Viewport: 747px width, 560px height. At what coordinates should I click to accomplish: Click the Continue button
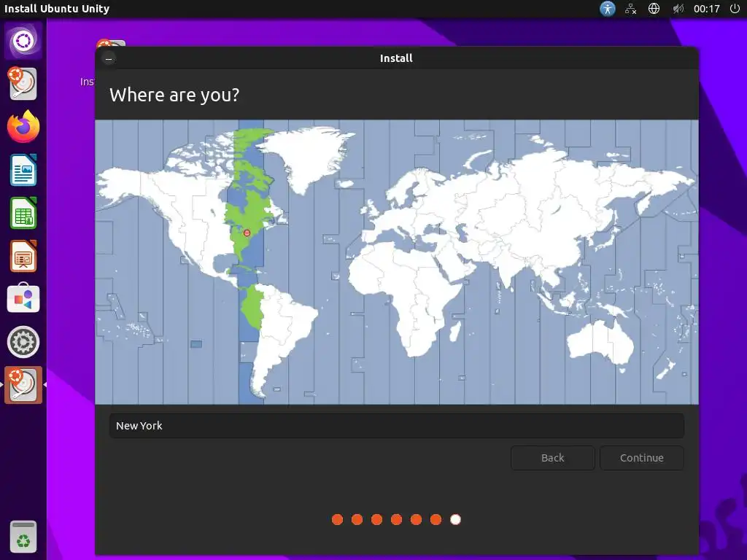[642, 458]
